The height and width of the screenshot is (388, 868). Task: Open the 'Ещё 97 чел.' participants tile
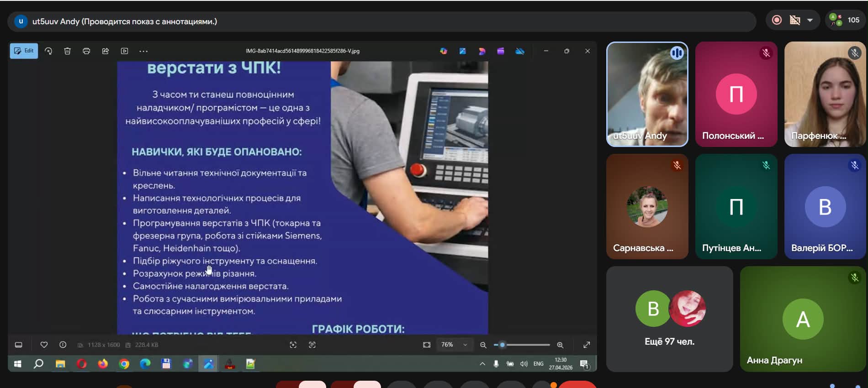669,319
